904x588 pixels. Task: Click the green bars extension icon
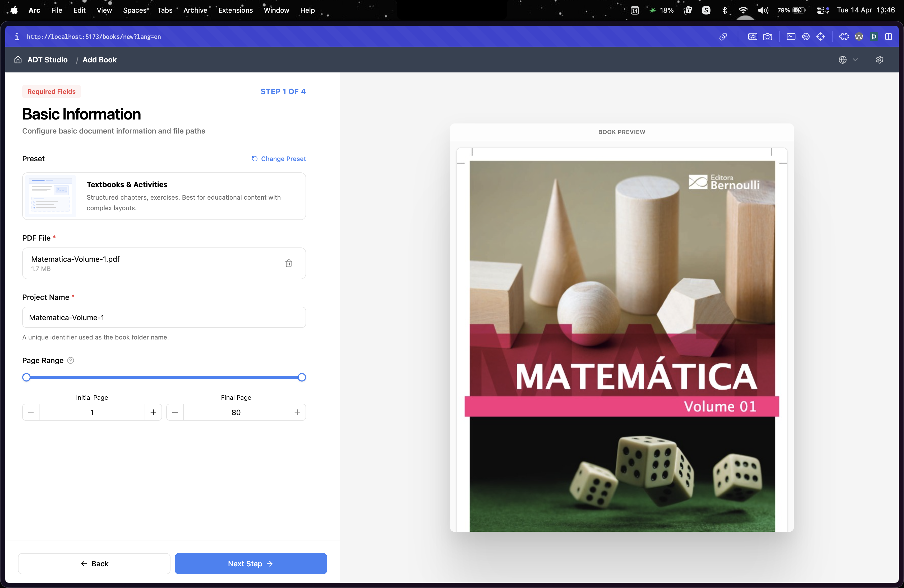874,36
